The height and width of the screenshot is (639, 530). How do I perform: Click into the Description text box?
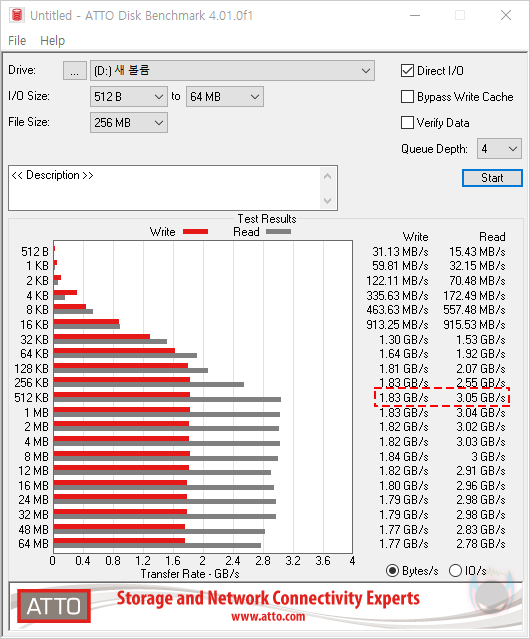point(165,188)
